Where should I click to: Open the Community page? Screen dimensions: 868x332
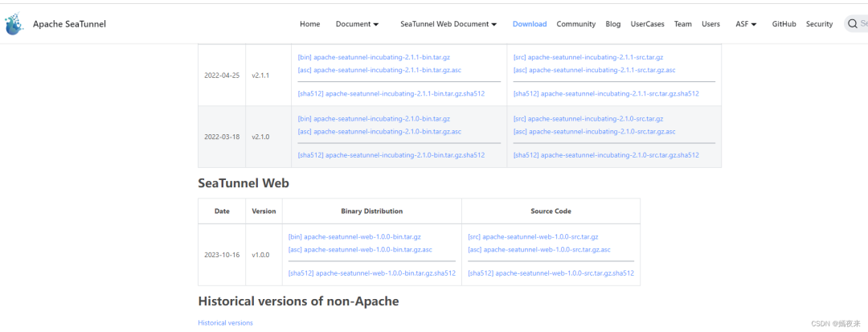click(575, 24)
